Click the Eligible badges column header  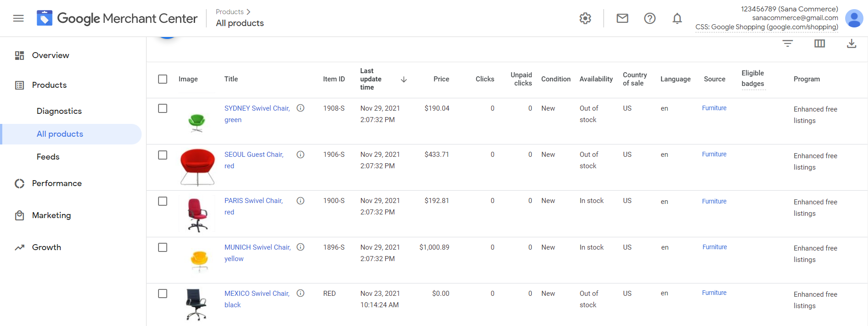[x=753, y=79]
